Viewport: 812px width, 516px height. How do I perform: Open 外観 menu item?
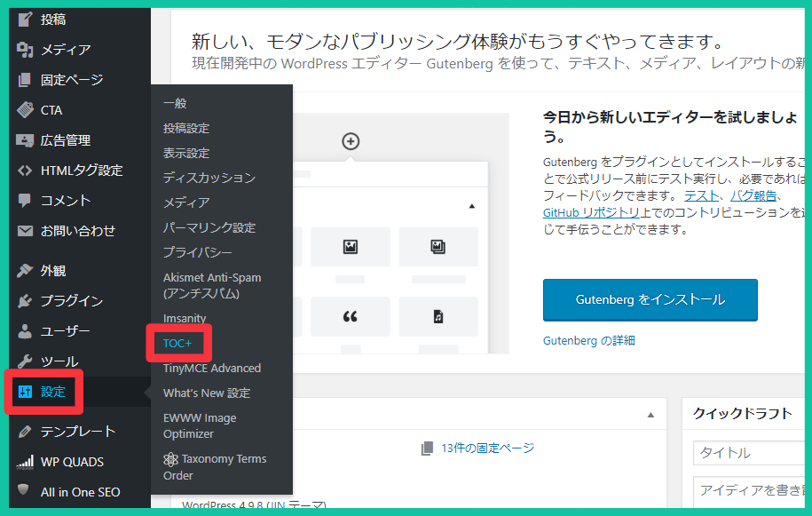click(53, 270)
